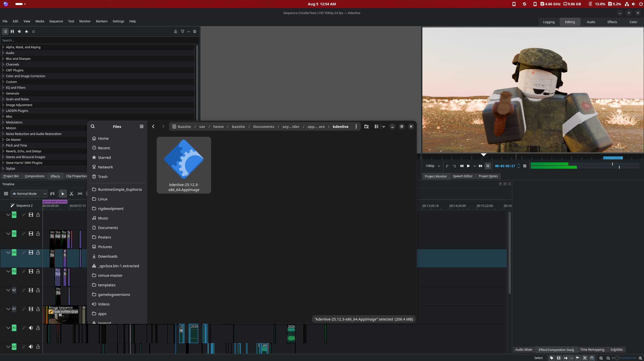Go to Home in Files sidebar

tap(117, 138)
